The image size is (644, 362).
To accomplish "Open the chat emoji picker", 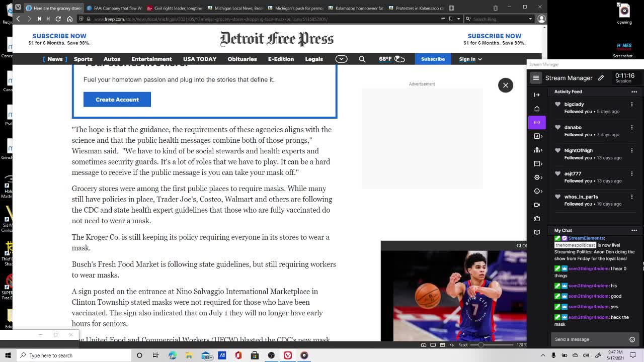I will pyautogui.click(x=632, y=339).
